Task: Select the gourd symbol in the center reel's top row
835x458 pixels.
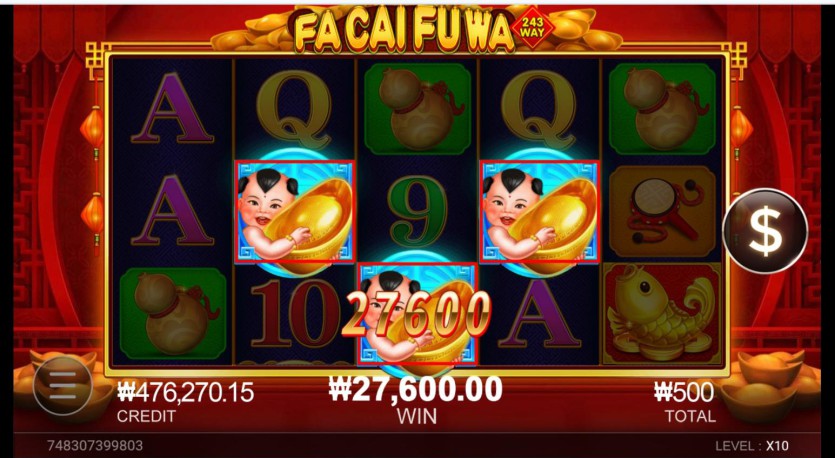Action: coord(418,109)
